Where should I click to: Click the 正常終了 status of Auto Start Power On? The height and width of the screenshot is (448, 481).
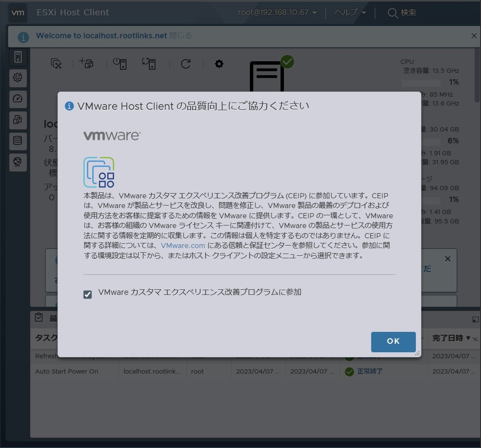coord(369,371)
